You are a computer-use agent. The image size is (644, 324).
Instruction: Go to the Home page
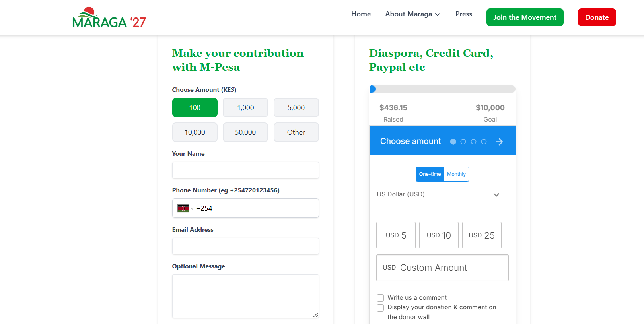(x=361, y=14)
